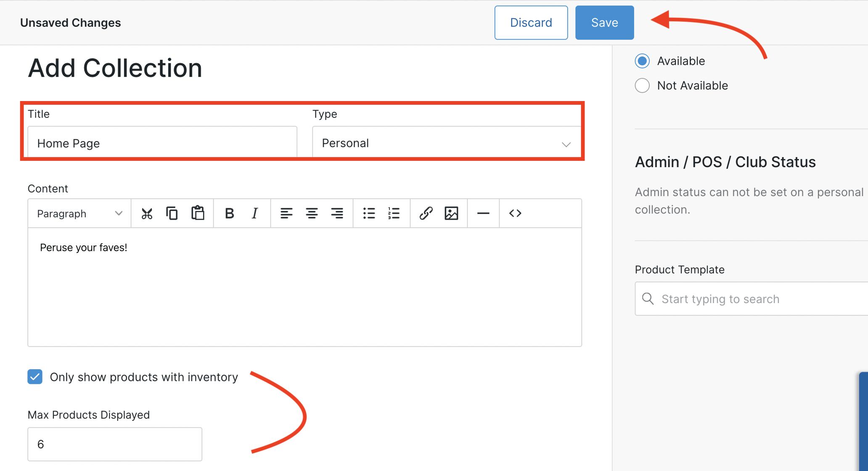Viewport: 868px width, 471px height.
Task: Open the insert link tool
Action: pyautogui.click(x=426, y=213)
